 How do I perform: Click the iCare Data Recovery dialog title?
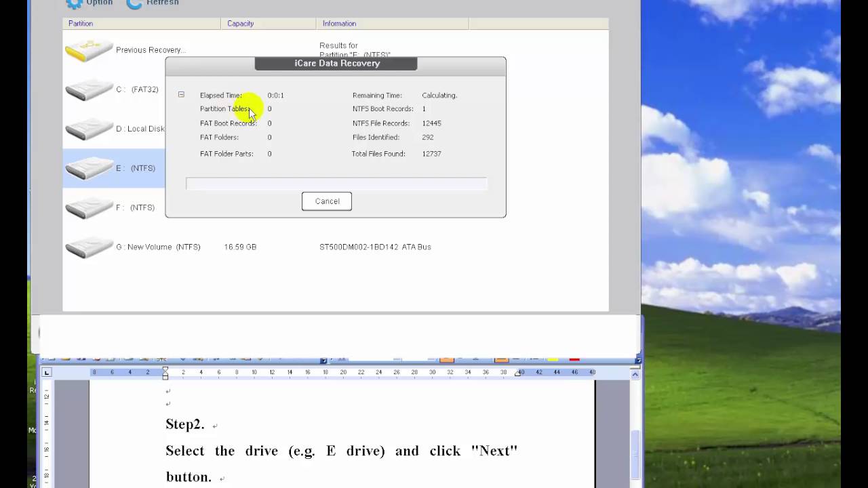336,63
